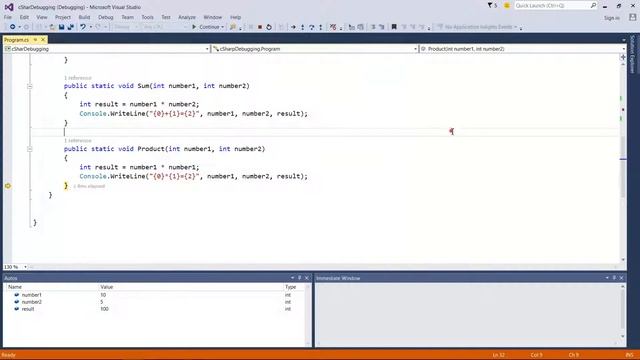
Task: Click the Visual Studio logo icon
Action: click(x=9, y=7)
